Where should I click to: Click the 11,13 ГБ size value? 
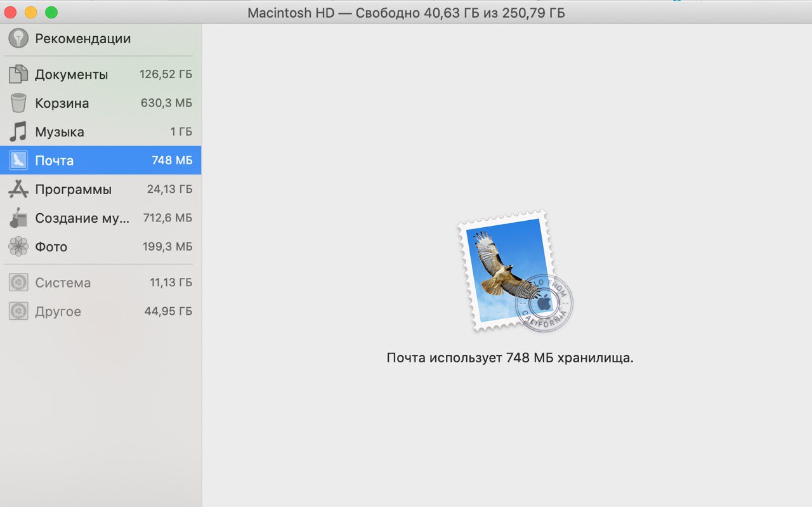tap(171, 282)
